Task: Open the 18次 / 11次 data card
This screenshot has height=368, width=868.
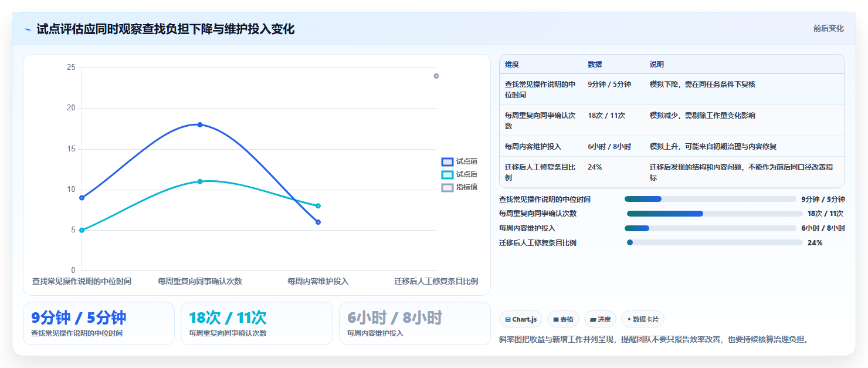Action: click(257, 323)
